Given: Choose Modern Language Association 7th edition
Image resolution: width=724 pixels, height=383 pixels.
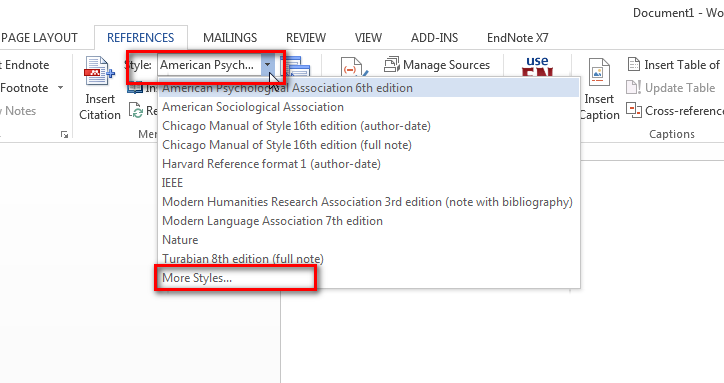Looking at the screenshot, I should [368, 221].
